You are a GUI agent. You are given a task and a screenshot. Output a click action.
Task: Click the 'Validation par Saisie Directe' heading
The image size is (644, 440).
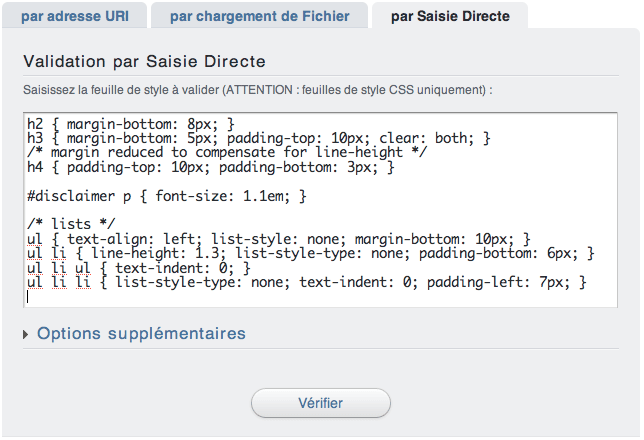click(x=145, y=62)
